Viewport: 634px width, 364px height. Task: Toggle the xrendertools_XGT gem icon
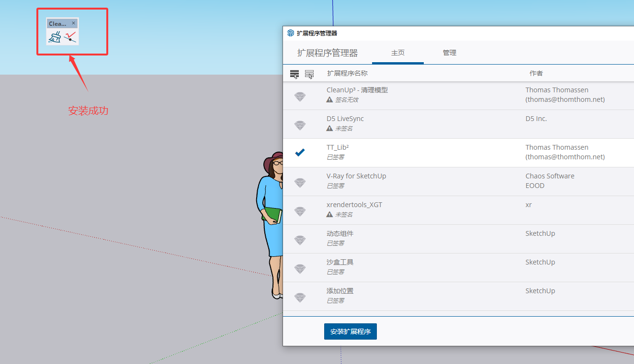[x=300, y=211]
